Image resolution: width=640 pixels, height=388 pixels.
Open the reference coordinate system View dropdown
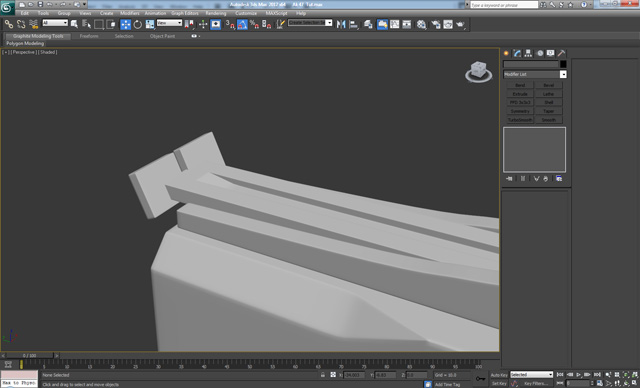tap(169, 23)
